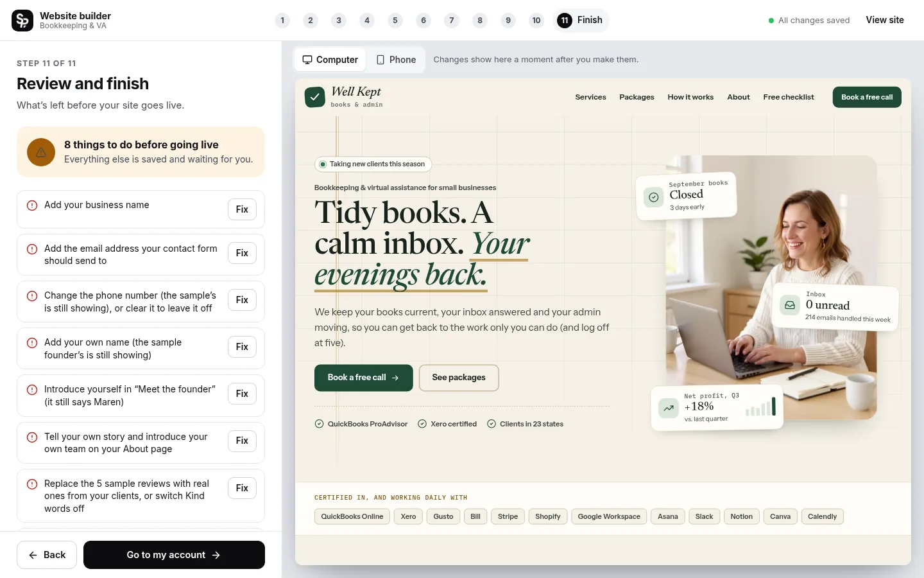Click See packages button
The image size is (924, 578).
tap(459, 378)
